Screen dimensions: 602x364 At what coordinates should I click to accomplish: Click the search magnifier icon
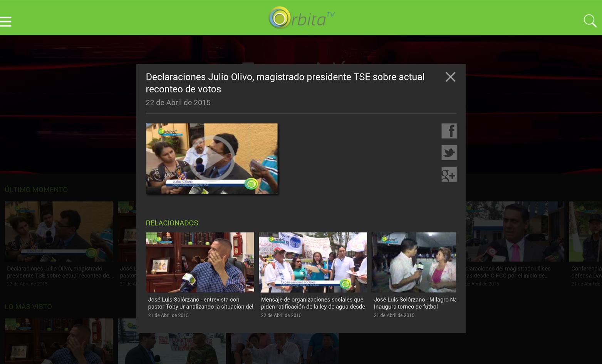pyautogui.click(x=590, y=21)
